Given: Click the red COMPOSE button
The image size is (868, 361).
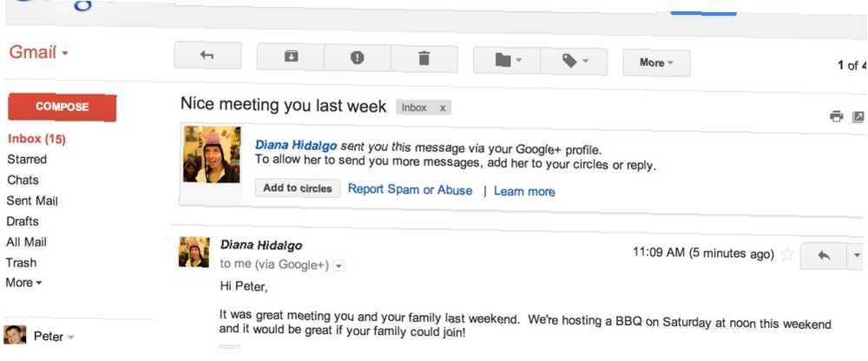Looking at the screenshot, I should point(62,108).
